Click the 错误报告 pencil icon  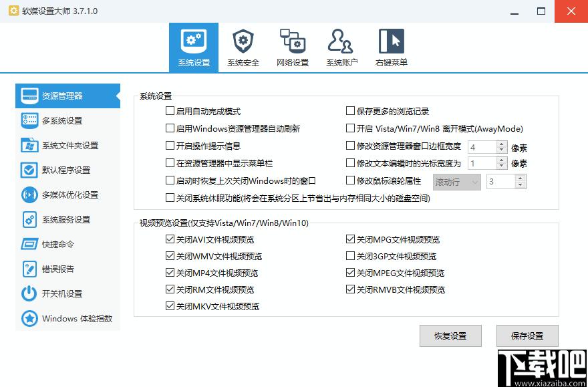coord(29,269)
